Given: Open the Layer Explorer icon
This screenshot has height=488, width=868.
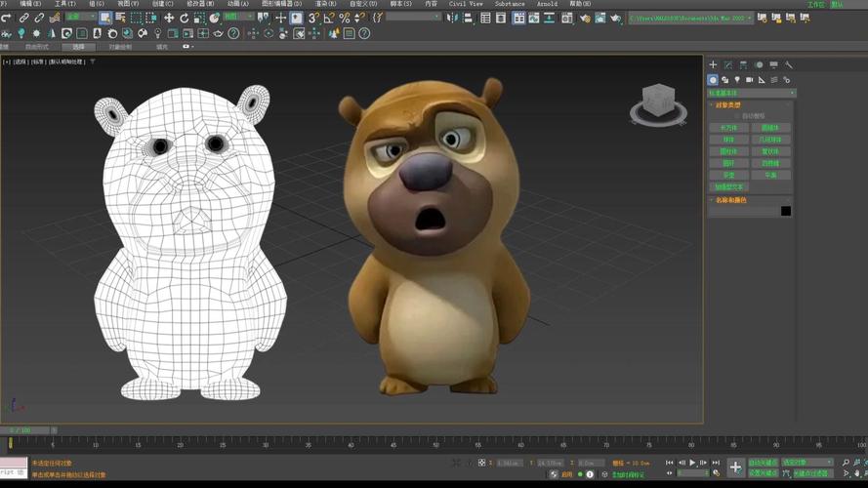Looking at the screenshot, I should 501,19.
